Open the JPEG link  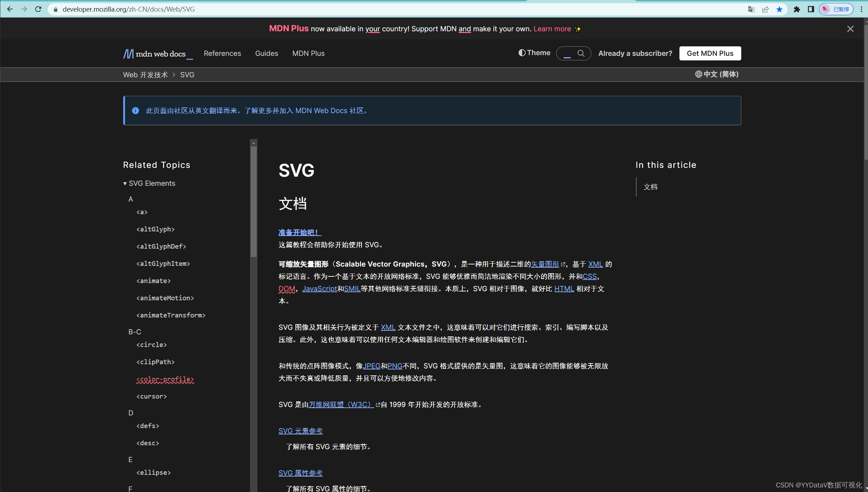(371, 366)
